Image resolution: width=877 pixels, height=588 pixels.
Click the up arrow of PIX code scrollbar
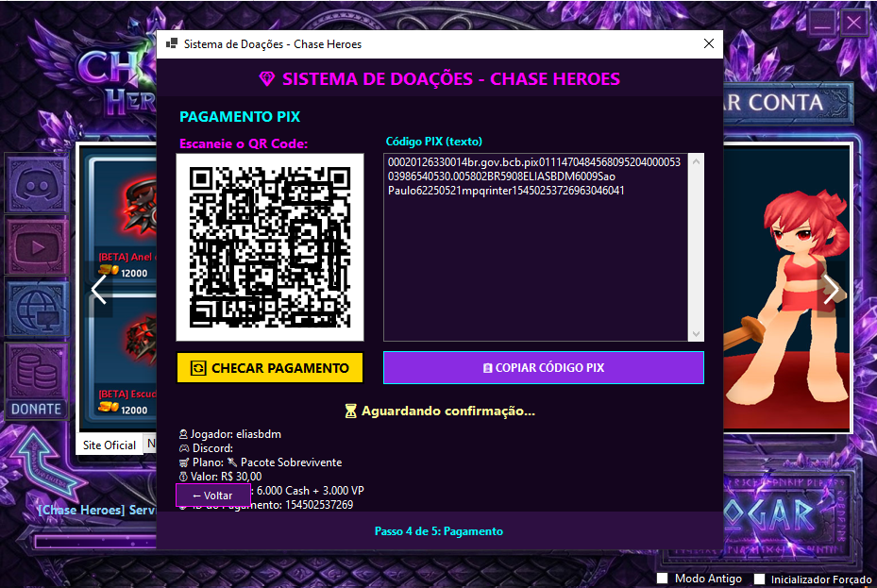coord(696,162)
